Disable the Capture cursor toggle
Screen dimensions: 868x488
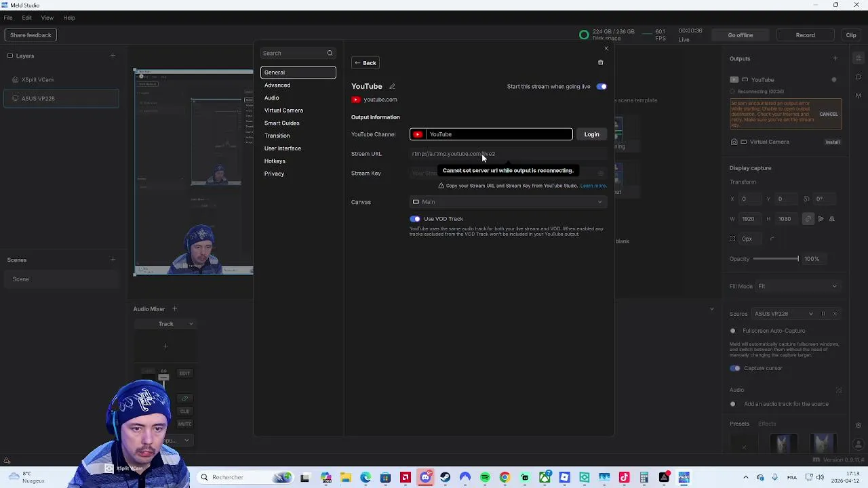tap(735, 368)
